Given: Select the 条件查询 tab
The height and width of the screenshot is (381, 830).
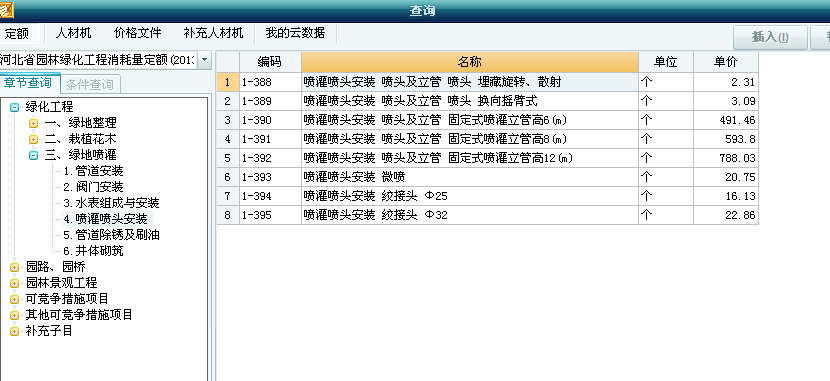Looking at the screenshot, I should click(90, 84).
